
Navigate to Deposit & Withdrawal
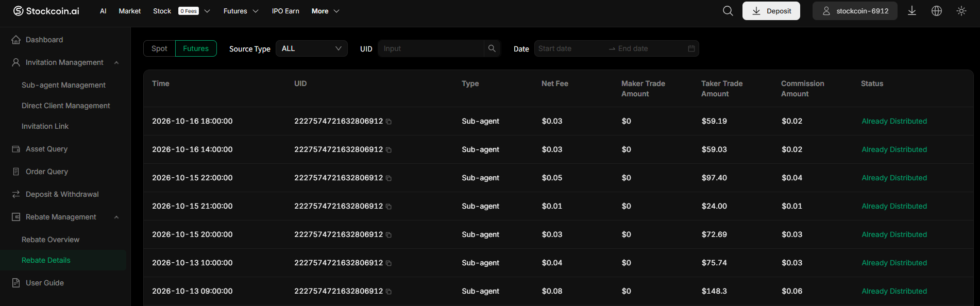62,194
